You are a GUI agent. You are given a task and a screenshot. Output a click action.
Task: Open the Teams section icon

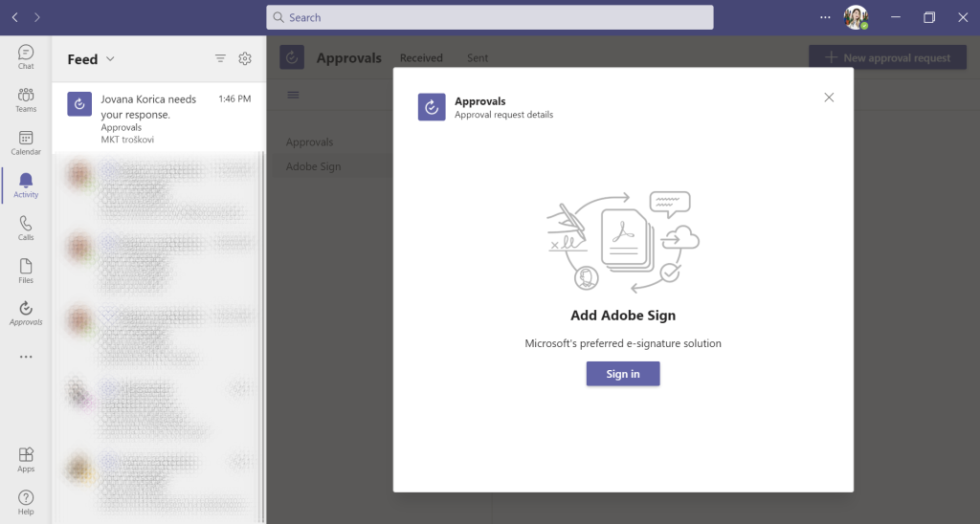pyautogui.click(x=26, y=99)
